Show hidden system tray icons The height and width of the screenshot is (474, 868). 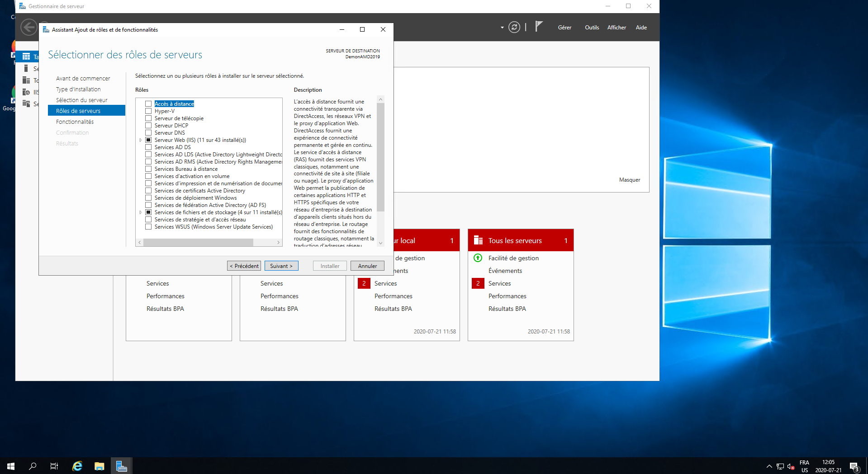pos(769,466)
